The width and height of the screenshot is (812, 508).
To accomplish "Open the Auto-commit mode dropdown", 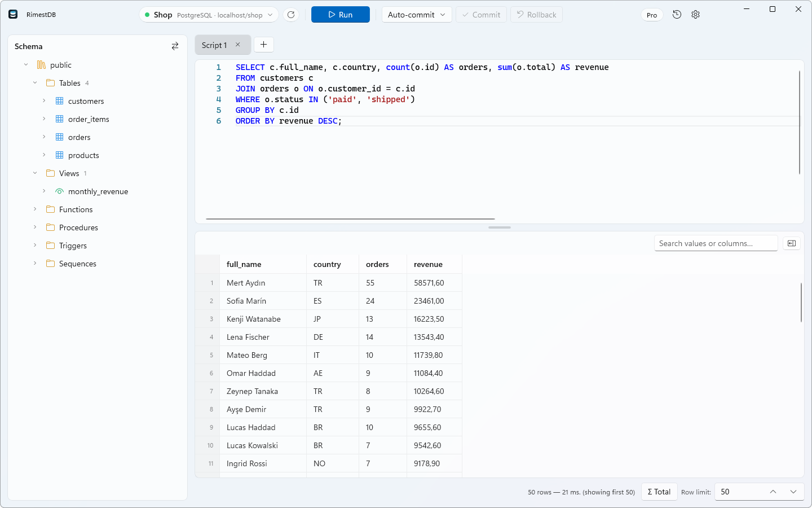I will click(417, 15).
